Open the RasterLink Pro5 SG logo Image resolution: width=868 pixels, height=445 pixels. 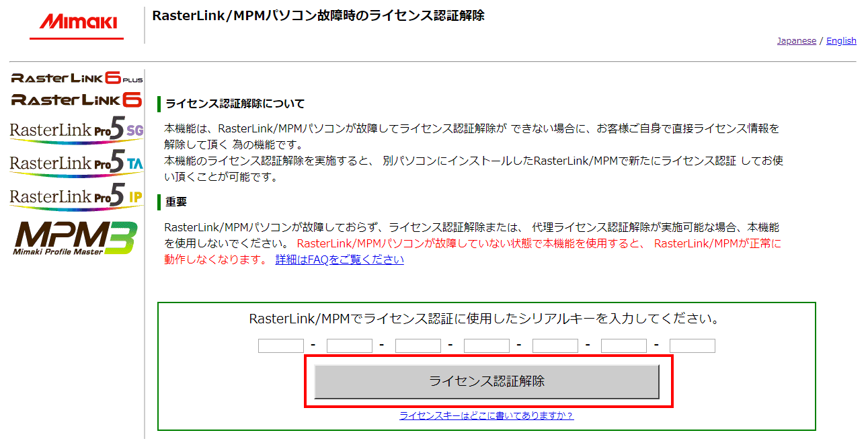tap(77, 130)
